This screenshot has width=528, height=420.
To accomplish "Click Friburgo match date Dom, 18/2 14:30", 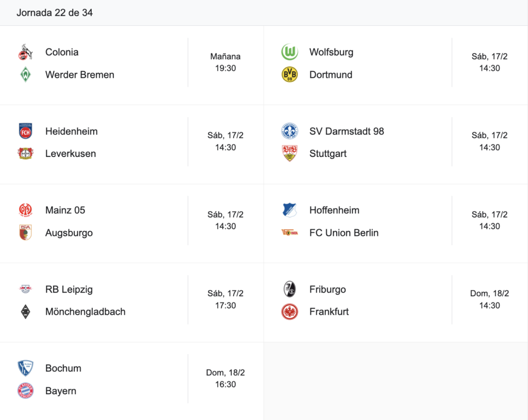I will pos(489,299).
